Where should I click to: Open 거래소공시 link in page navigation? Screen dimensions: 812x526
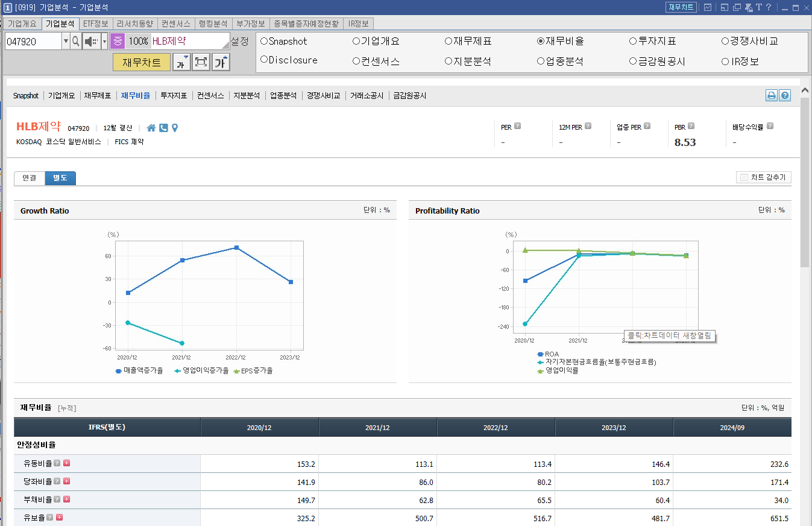pos(367,95)
